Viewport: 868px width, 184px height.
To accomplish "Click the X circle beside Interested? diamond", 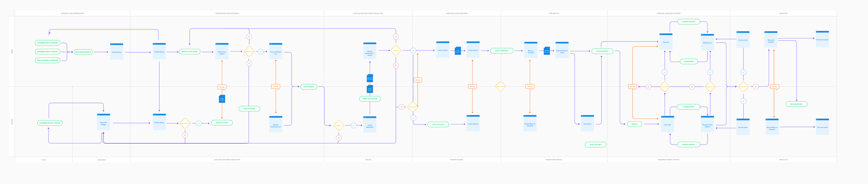I will click(x=401, y=107).
